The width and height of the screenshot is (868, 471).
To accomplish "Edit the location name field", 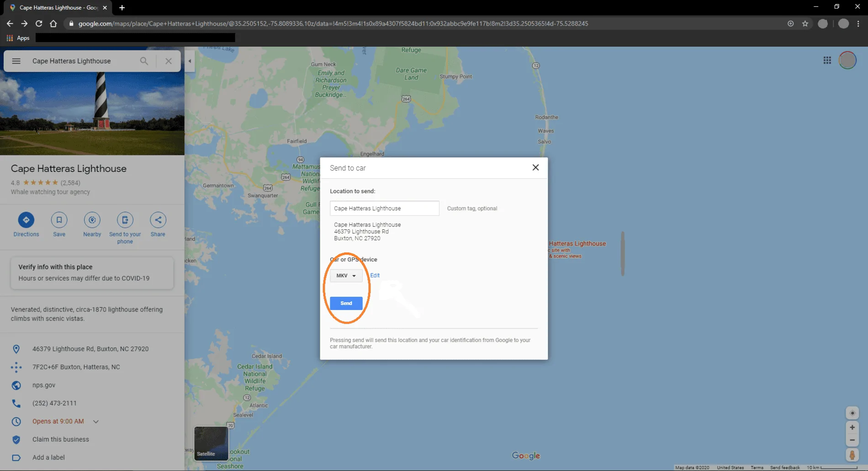I will pos(384,208).
